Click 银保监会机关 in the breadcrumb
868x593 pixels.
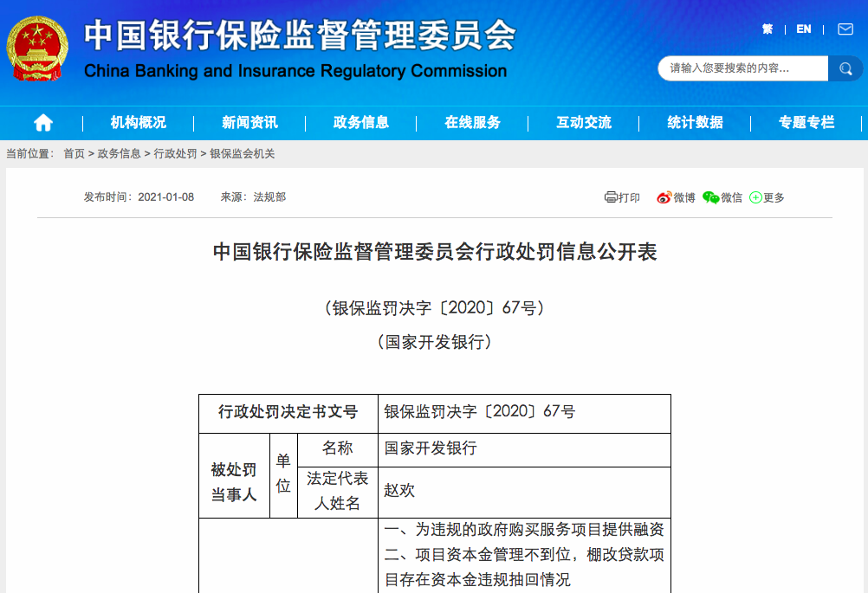click(242, 154)
